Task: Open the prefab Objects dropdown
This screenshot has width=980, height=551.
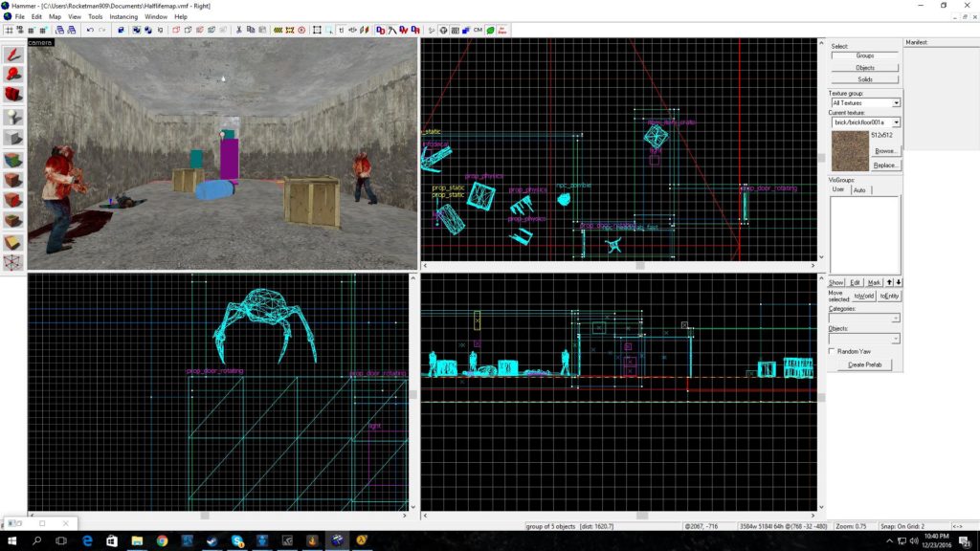Action: coord(896,339)
